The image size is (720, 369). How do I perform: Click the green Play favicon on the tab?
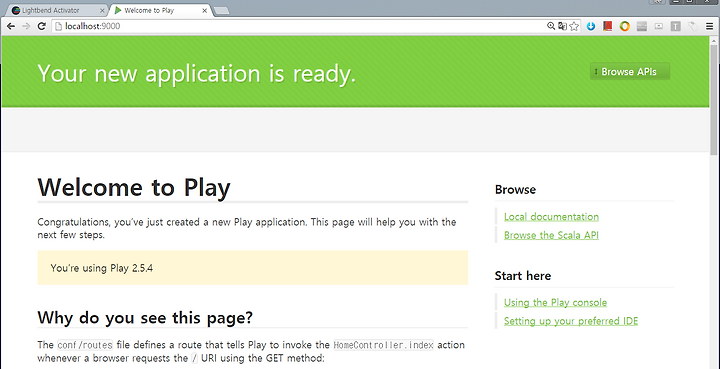118,10
